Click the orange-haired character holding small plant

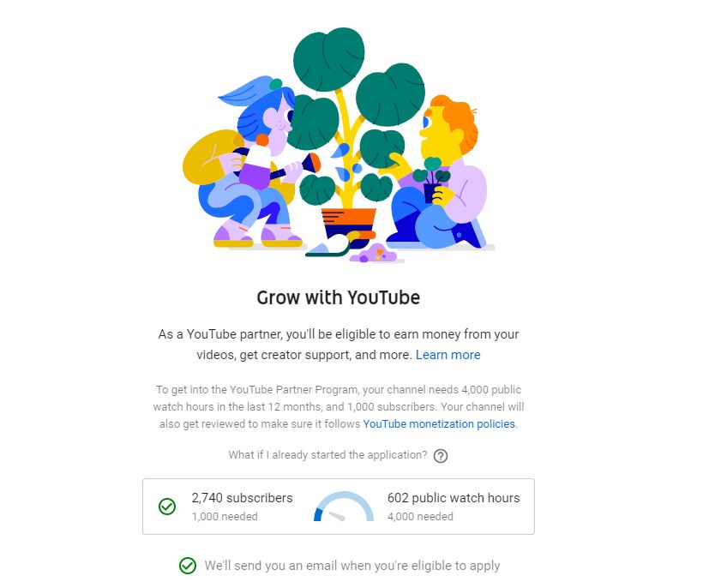click(x=437, y=172)
